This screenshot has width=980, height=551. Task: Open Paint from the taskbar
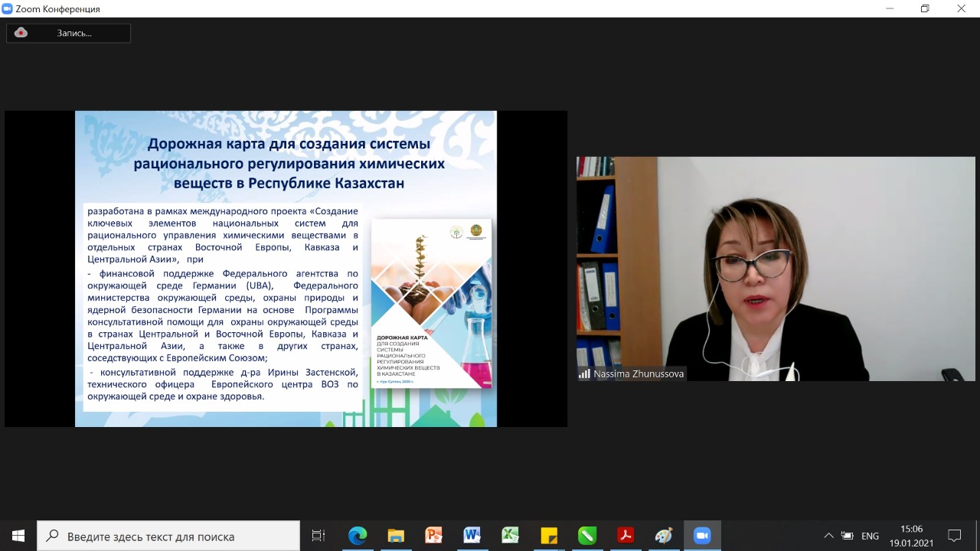click(664, 536)
